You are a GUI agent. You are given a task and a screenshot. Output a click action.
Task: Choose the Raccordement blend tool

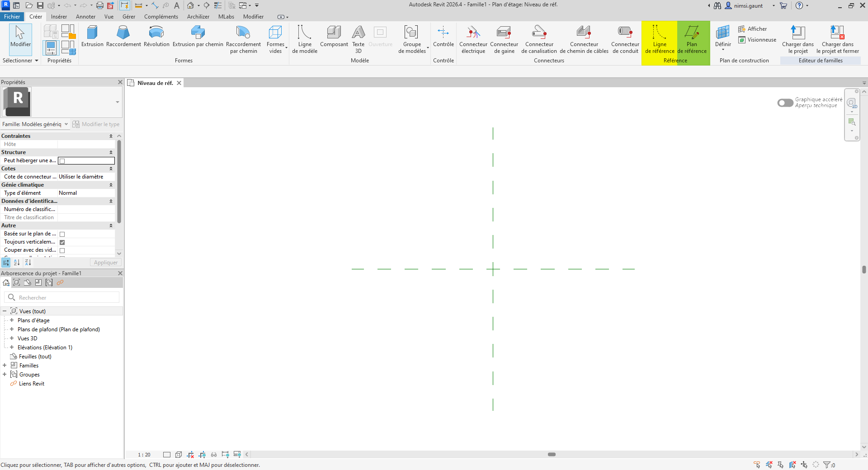[123, 36]
